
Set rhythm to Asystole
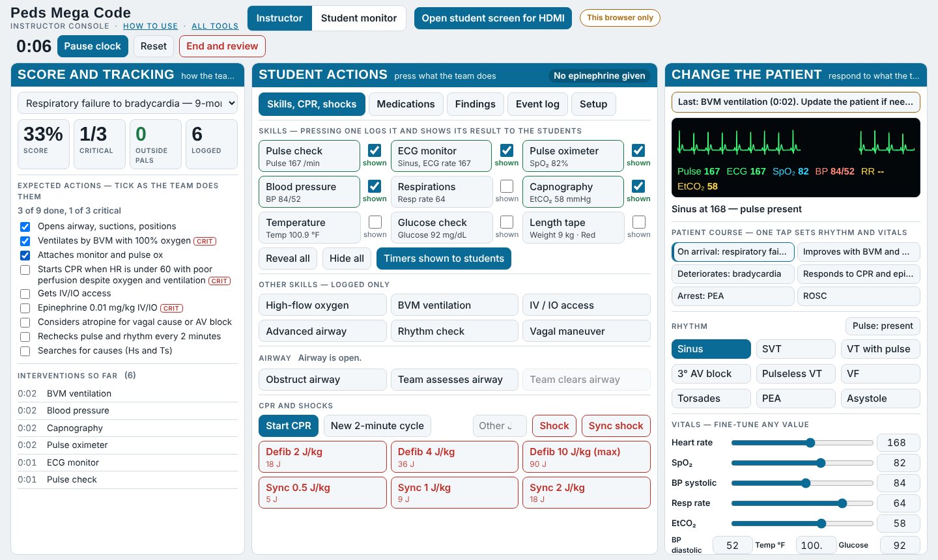[880, 399]
